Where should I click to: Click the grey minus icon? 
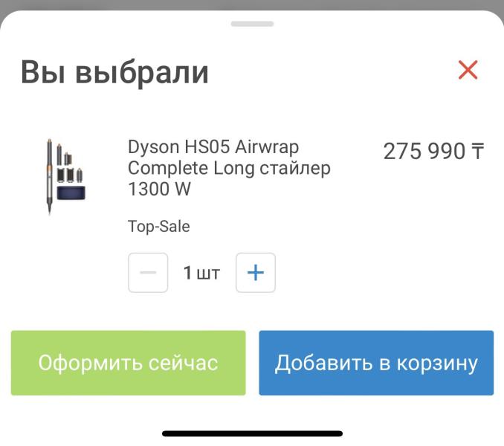coord(148,273)
